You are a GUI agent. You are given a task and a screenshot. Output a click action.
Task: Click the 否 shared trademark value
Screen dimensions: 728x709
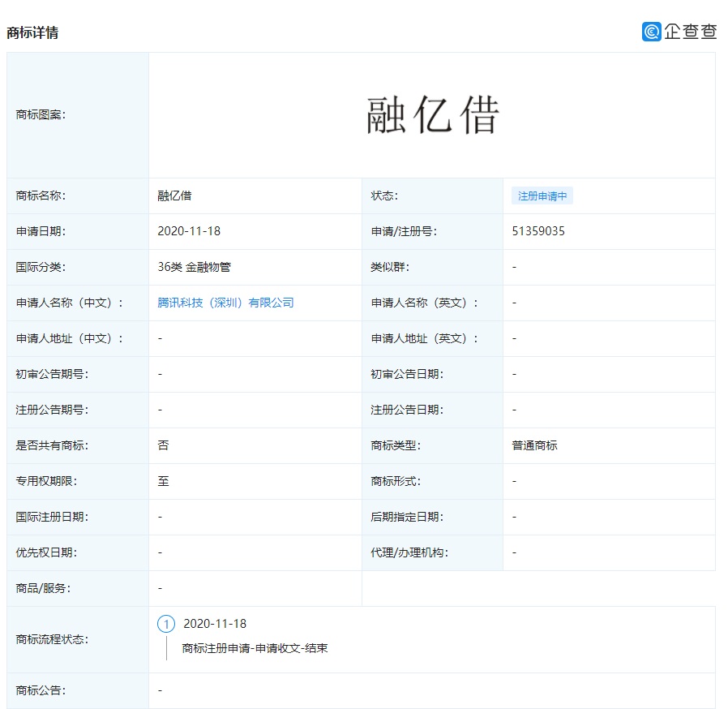pos(163,445)
